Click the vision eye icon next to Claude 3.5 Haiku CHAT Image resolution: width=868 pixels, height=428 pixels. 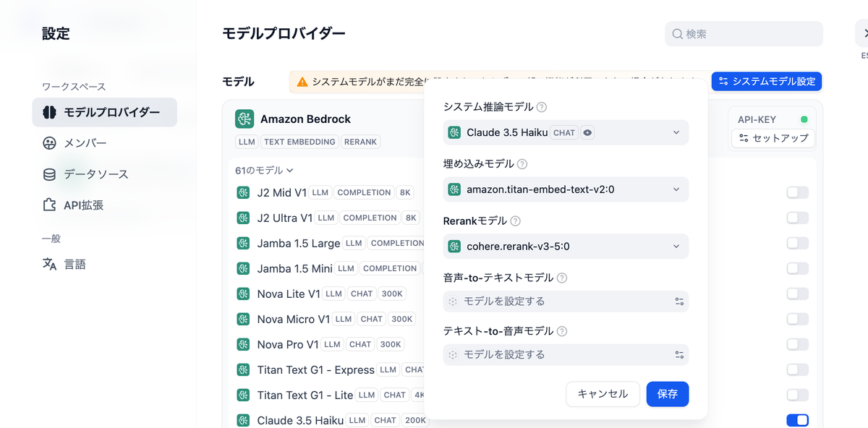tap(587, 132)
